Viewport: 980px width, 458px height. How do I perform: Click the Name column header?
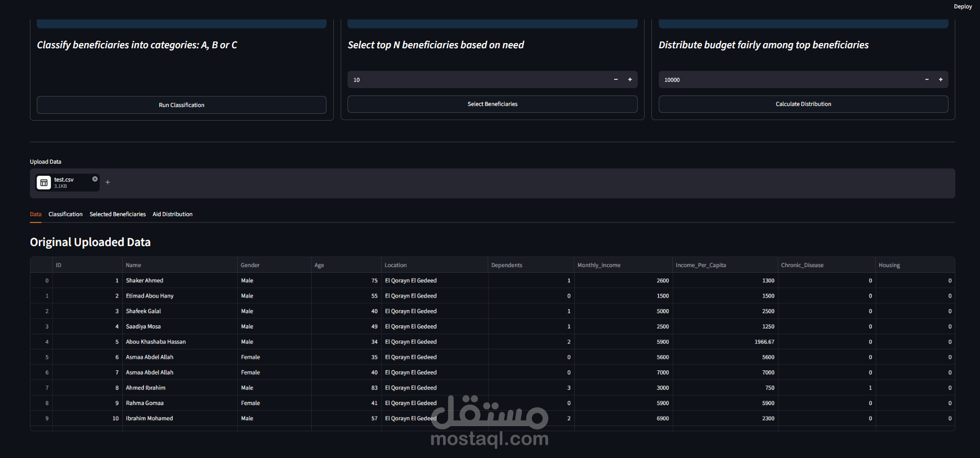pos(180,265)
